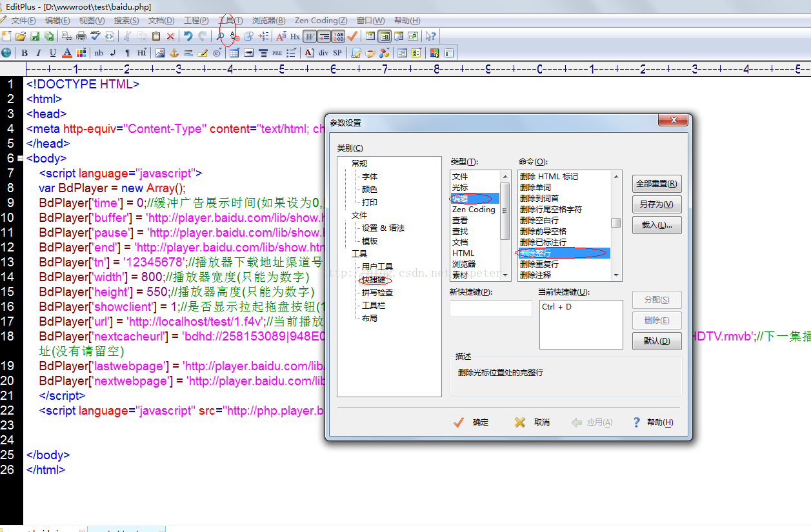Screen dimensions: 811x532
Task: Click the Paste clipboard icon
Action: coord(156,37)
